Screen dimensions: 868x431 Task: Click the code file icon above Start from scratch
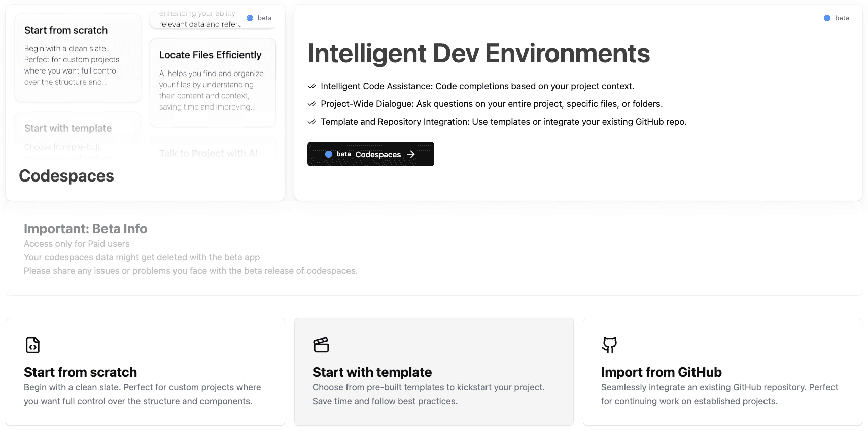click(x=32, y=345)
